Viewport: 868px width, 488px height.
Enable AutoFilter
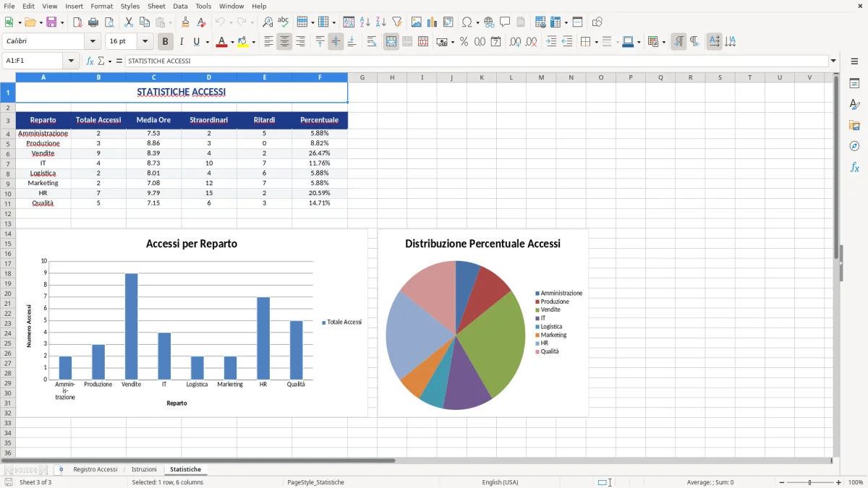[x=396, y=22]
